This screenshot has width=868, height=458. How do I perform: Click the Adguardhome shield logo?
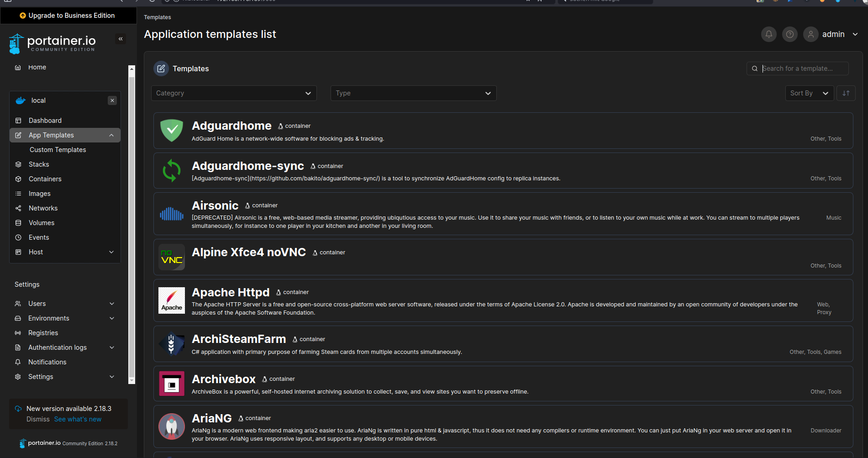172,130
